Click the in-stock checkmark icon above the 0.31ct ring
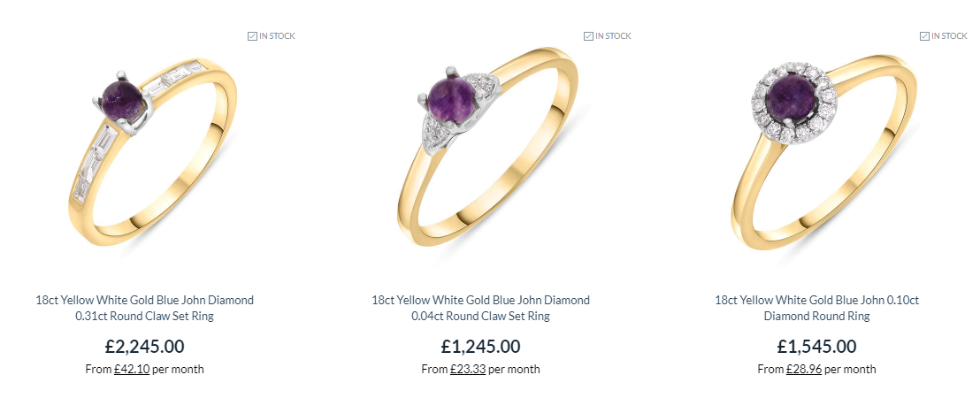The height and width of the screenshot is (398, 980). pyautogui.click(x=252, y=36)
